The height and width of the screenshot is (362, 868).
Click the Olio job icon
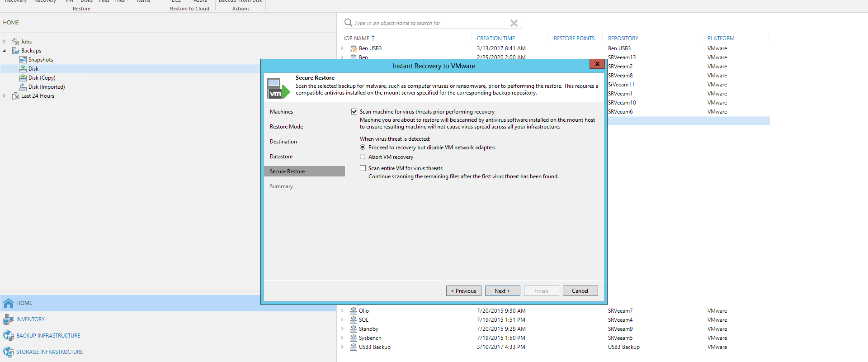pos(354,311)
